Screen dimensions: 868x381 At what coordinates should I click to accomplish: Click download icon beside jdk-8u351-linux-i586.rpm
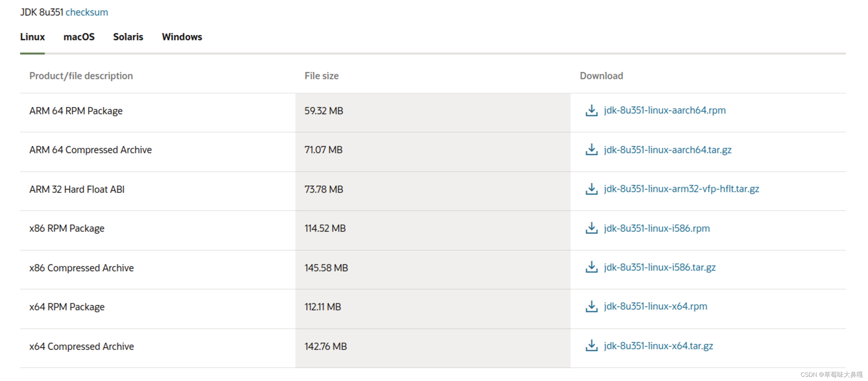(x=591, y=228)
